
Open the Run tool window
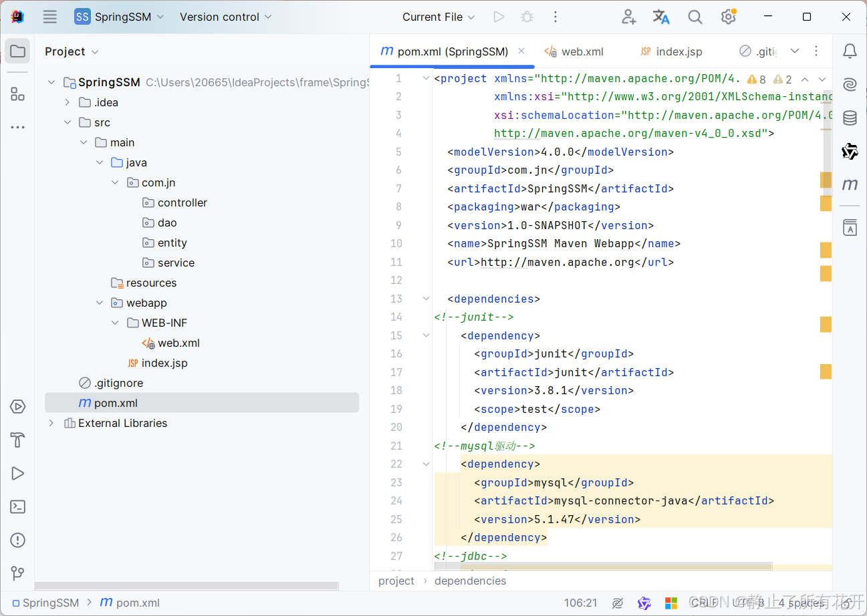18,474
